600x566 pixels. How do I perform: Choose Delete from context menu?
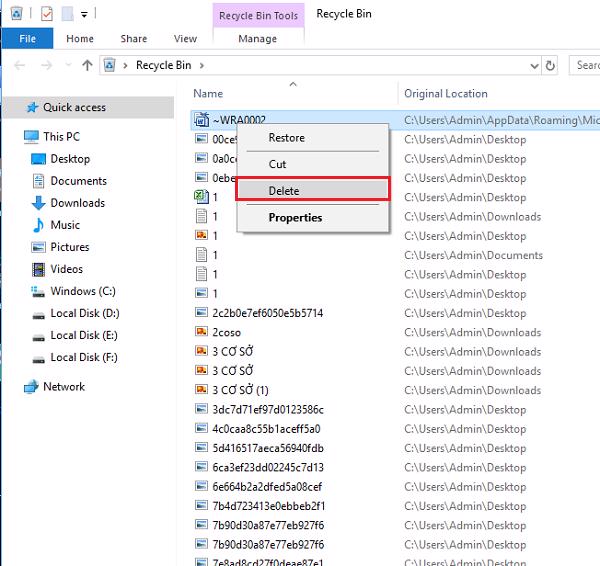coord(313,190)
